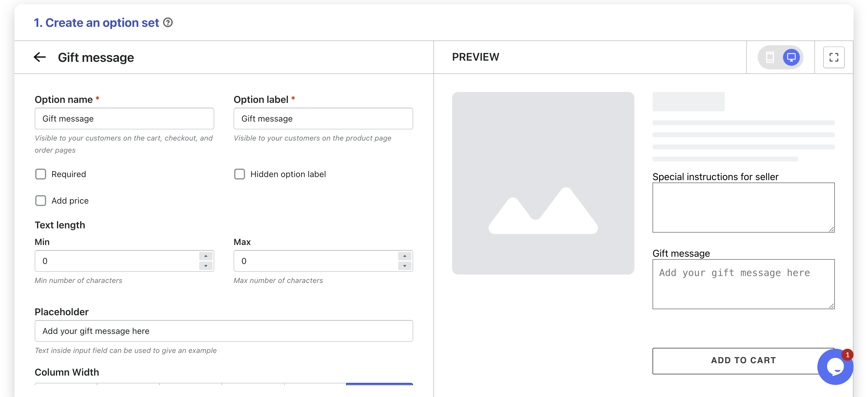Click the Placeholder text input
The height and width of the screenshot is (397, 868).
coord(224,331)
